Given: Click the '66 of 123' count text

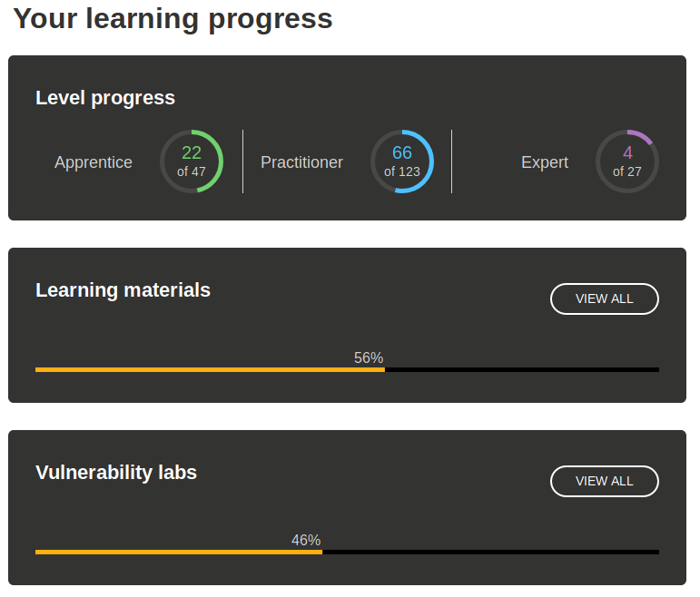Looking at the screenshot, I should pyautogui.click(x=402, y=161).
